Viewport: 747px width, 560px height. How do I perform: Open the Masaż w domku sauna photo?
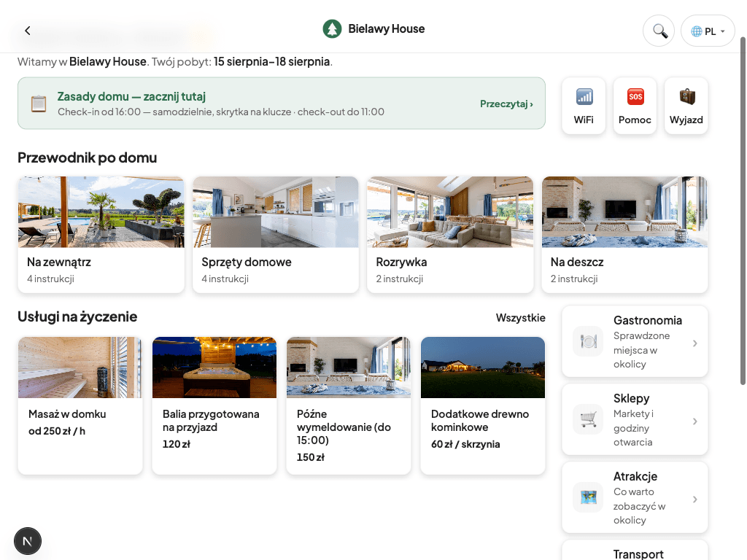[x=80, y=367]
